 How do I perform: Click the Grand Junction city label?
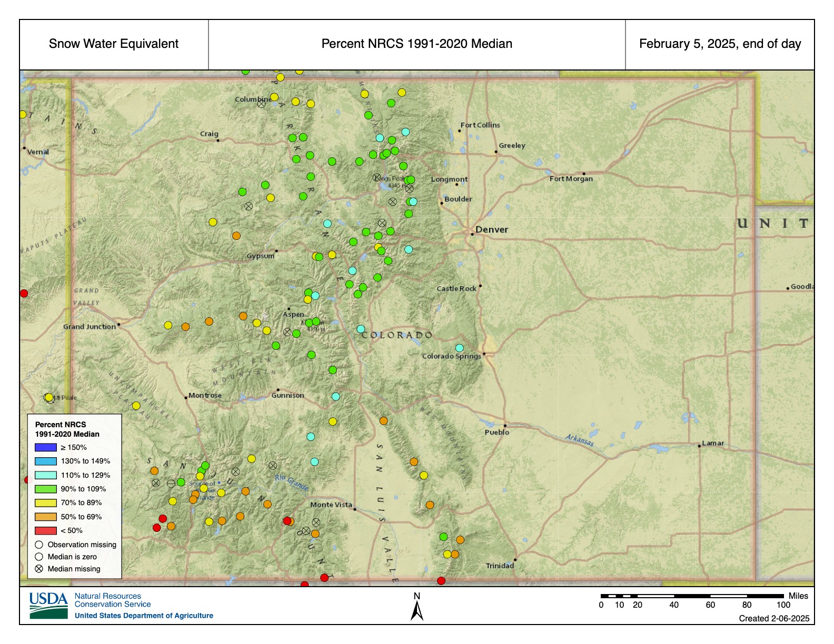tap(90, 327)
